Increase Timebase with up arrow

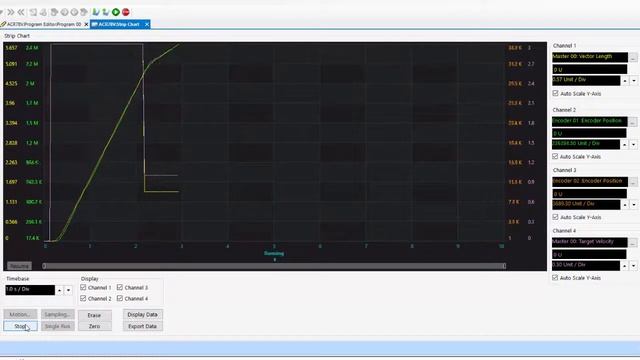pyautogui.click(x=59, y=290)
